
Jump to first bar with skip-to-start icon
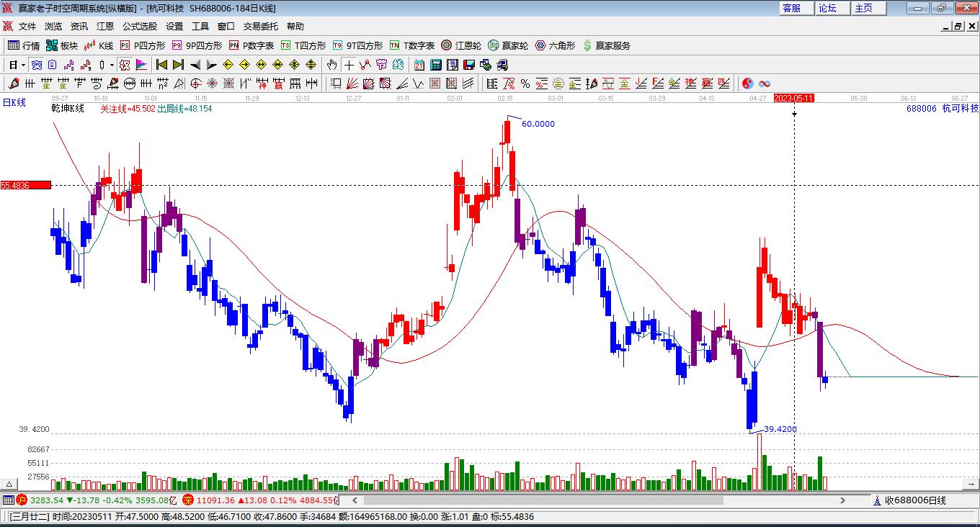(162, 65)
